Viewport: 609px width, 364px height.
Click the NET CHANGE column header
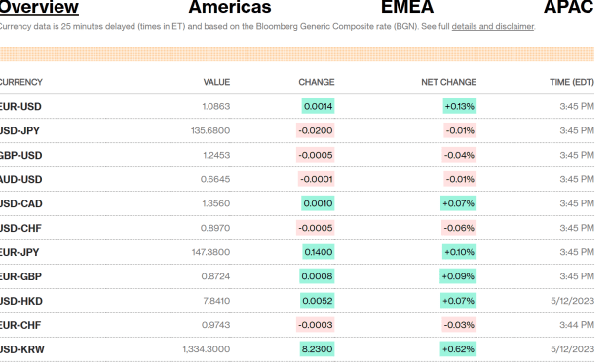(448, 82)
